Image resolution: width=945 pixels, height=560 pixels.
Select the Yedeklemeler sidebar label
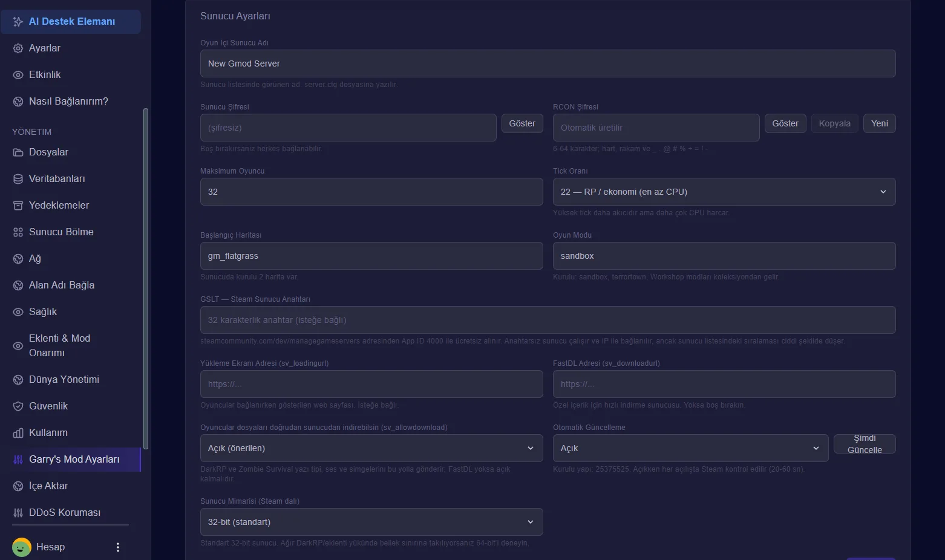point(59,206)
